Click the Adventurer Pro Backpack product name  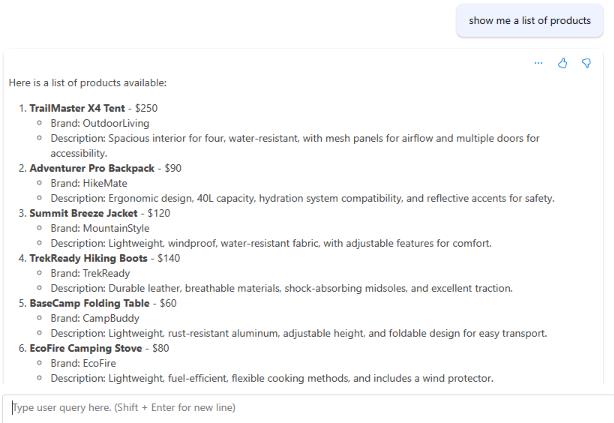[92, 168]
